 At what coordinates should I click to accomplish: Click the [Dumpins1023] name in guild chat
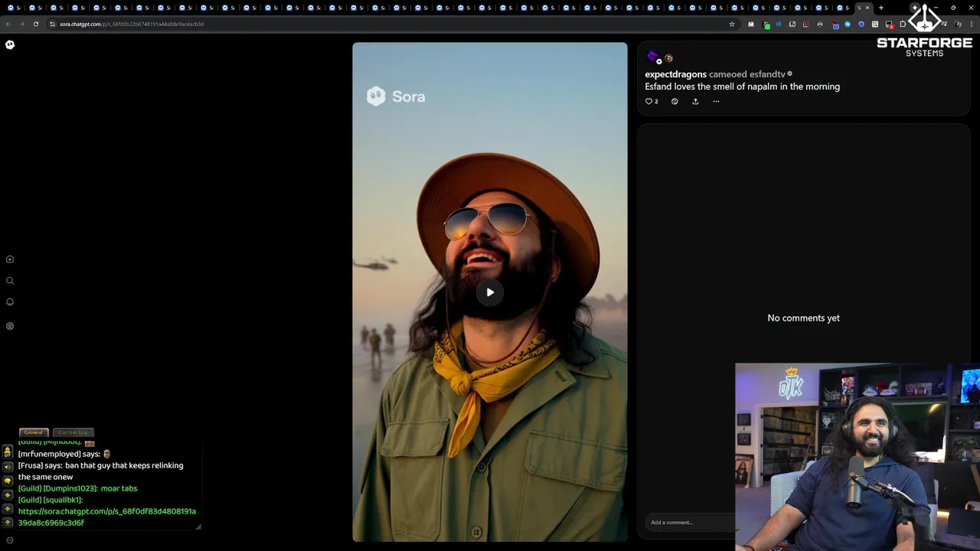tap(70, 488)
